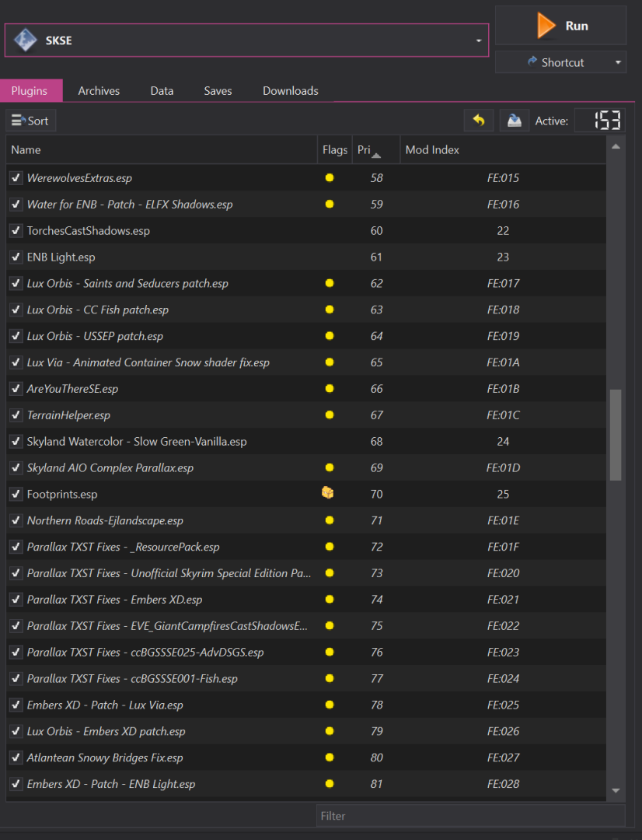Image resolution: width=642 pixels, height=840 pixels.
Task: Click the flag dot for Lux Orbis - USSEP patch.esp
Action: pyautogui.click(x=330, y=336)
